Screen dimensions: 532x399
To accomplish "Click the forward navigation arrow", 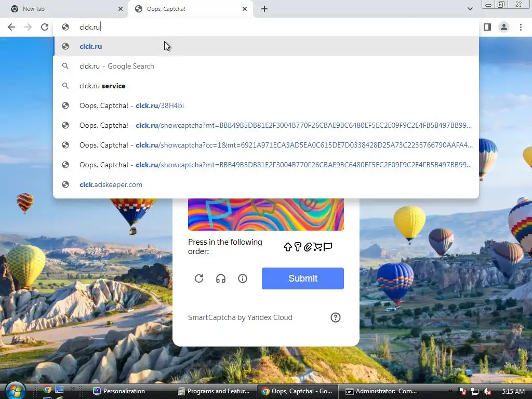I will (28, 27).
